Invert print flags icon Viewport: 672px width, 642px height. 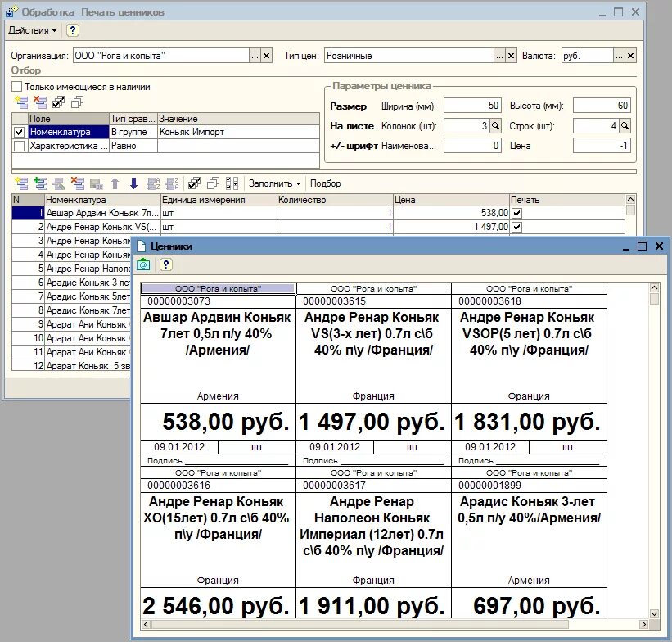[x=232, y=183]
